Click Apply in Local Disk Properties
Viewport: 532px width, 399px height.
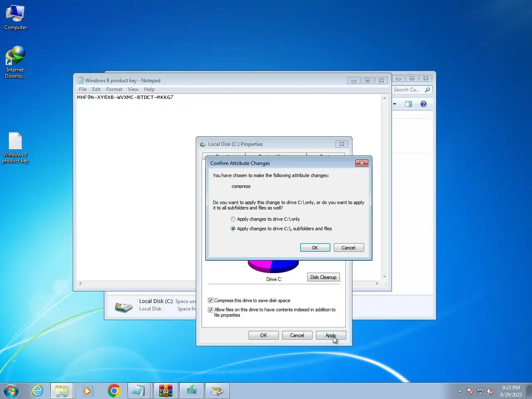tap(330, 335)
